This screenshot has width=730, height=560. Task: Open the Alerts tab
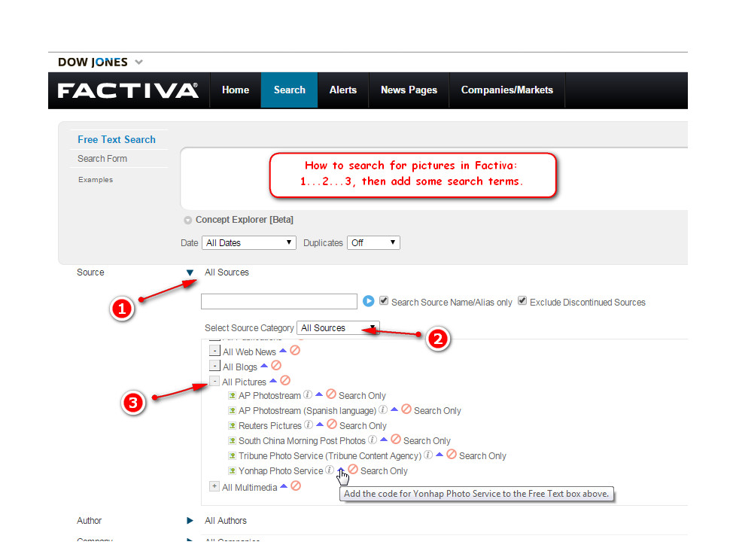pyautogui.click(x=343, y=90)
